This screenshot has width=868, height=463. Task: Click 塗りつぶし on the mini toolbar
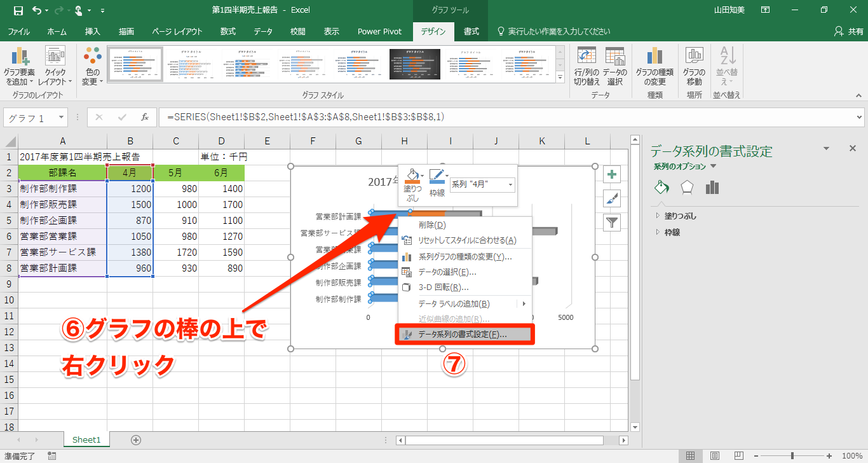[412, 184]
